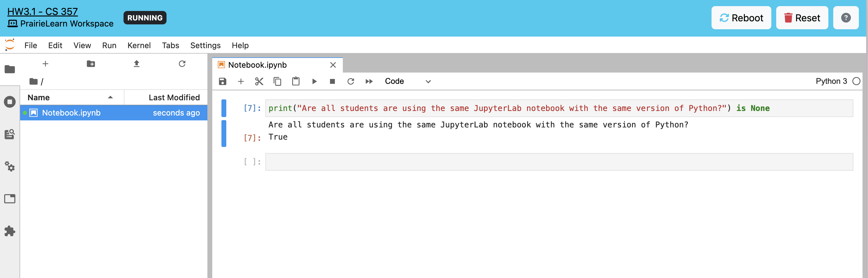Click the kernel status circle indicator
868x278 pixels.
pos(856,81)
